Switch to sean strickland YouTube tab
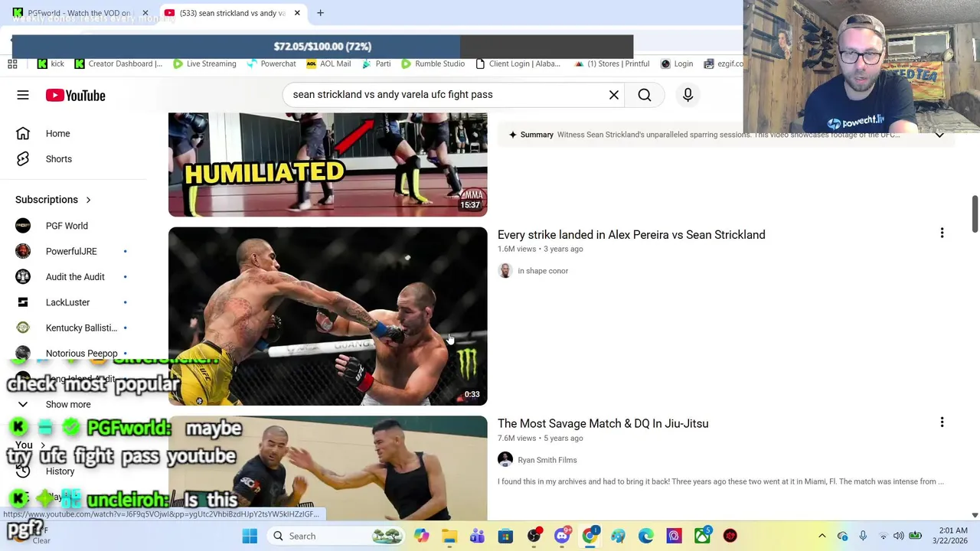The height and width of the screenshot is (551, 980). tap(232, 13)
